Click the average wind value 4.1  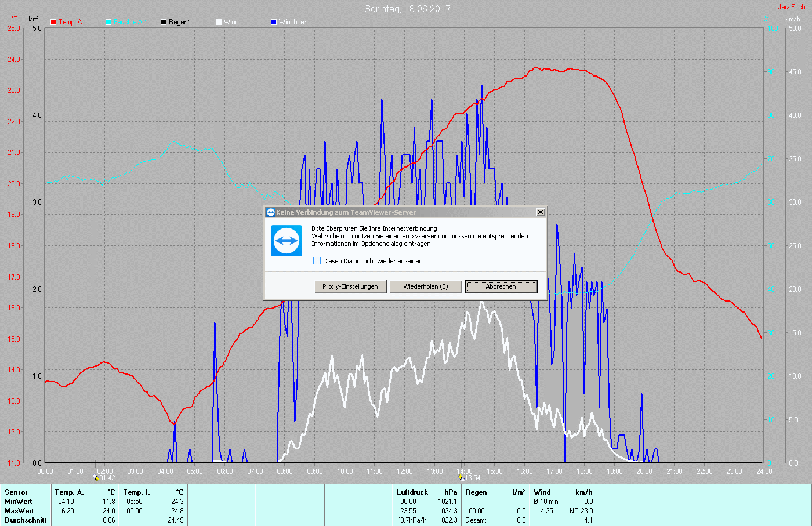(589, 520)
